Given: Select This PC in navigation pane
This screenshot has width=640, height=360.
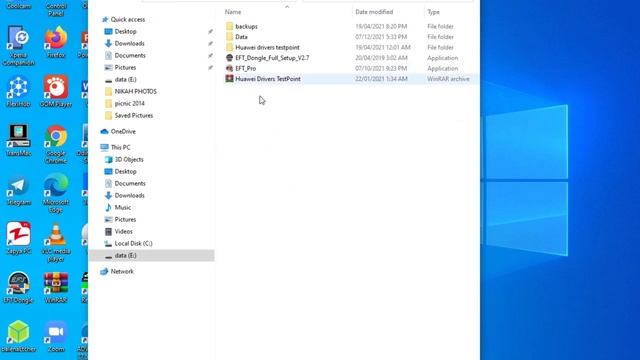Looking at the screenshot, I should coord(120,147).
